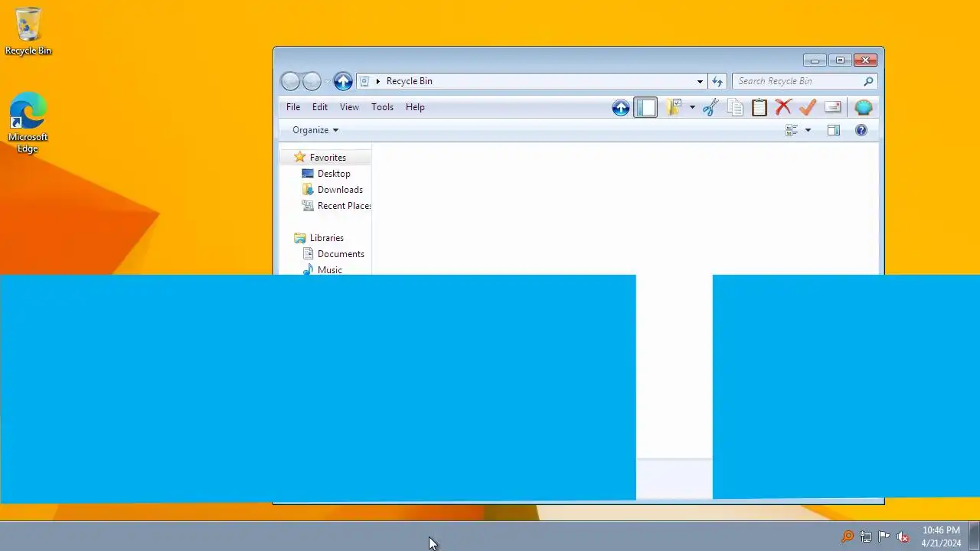The height and width of the screenshot is (551, 980).
Task: Select Favorites in the navigation pane
Action: [328, 158]
